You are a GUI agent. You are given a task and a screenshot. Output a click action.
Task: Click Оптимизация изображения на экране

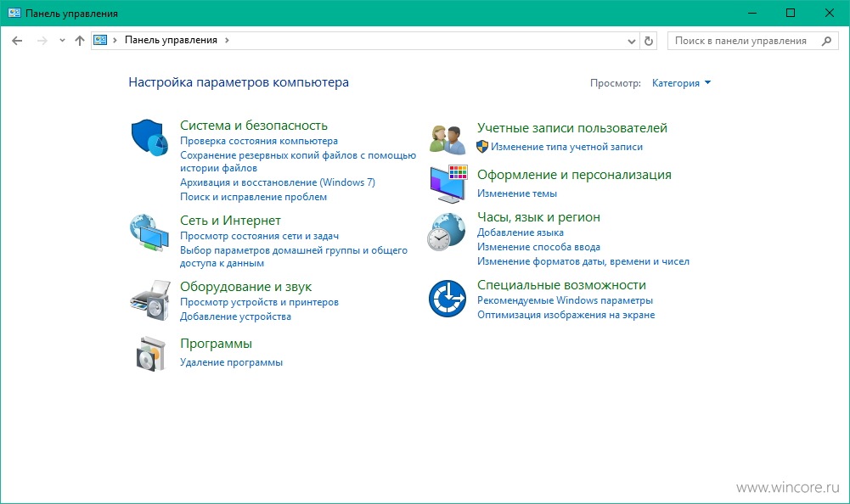(566, 315)
